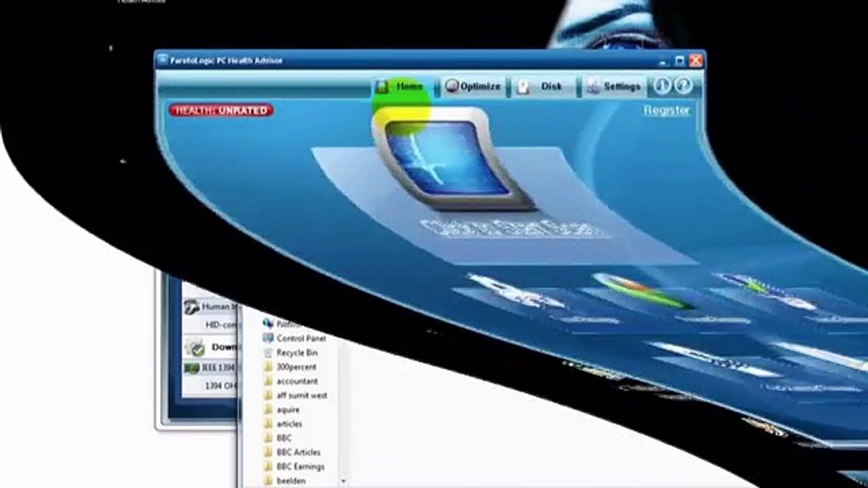Select the HID-com device entry
Viewport: 868px width, 488px height.
[x=221, y=325]
